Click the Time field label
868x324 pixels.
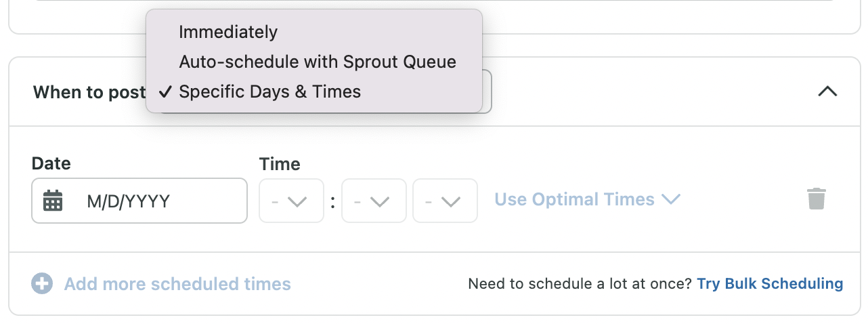click(x=280, y=163)
